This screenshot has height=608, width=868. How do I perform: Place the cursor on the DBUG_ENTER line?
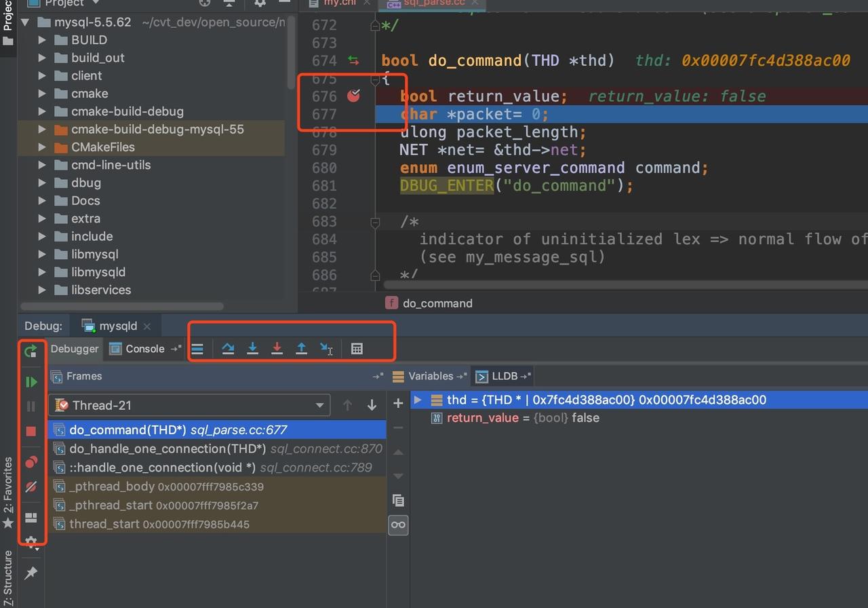[x=516, y=185]
